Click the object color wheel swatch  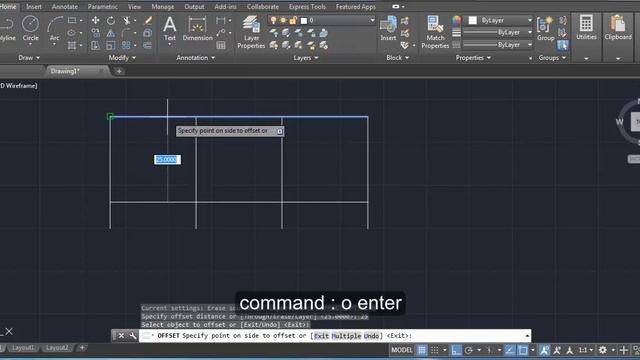pyautogui.click(x=456, y=20)
